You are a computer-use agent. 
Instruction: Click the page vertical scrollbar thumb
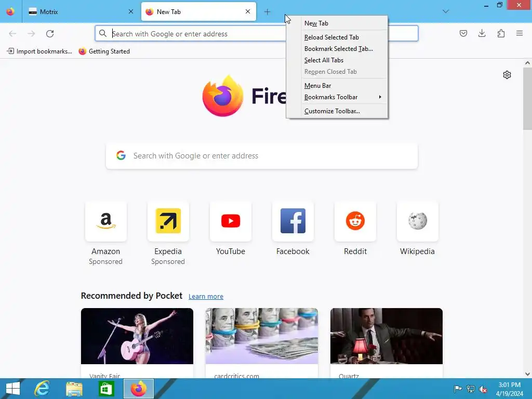click(527, 98)
